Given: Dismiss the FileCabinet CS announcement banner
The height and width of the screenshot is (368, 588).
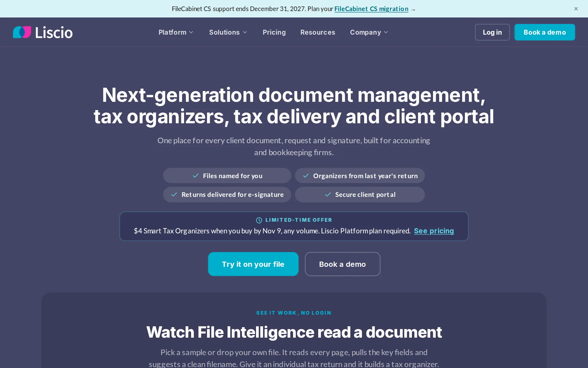Looking at the screenshot, I should pos(576,9).
